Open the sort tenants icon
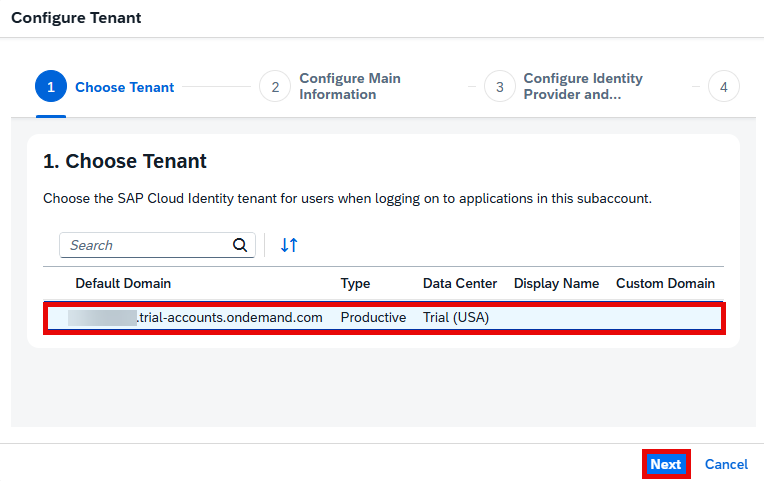The height and width of the screenshot is (481, 764). click(289, 245)
